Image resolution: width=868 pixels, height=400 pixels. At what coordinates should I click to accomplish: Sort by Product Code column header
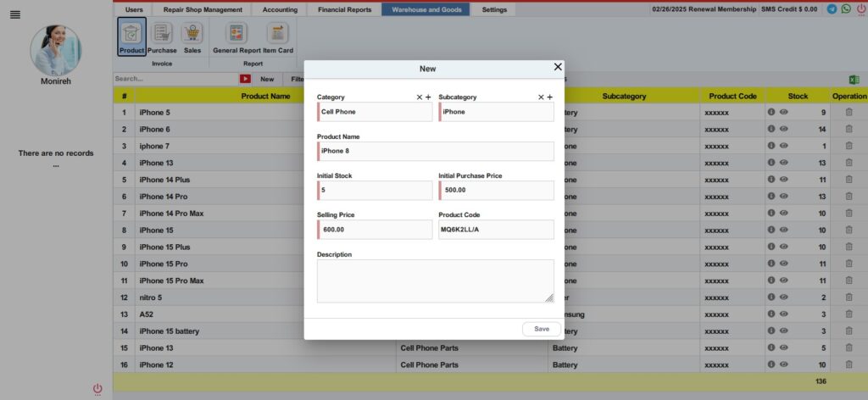pyautogui.click(x=733, y=97)
